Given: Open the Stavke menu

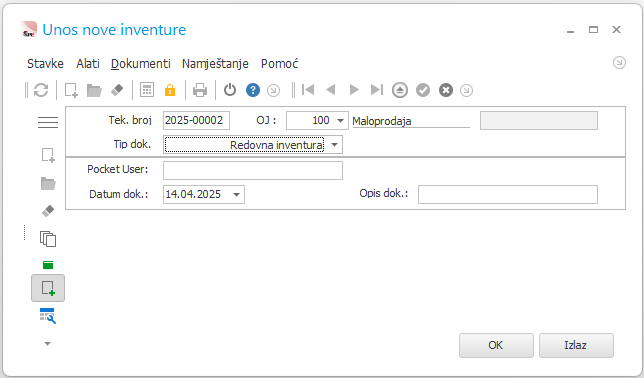Looking at the screenshot, I should click(x=45, y=64).
